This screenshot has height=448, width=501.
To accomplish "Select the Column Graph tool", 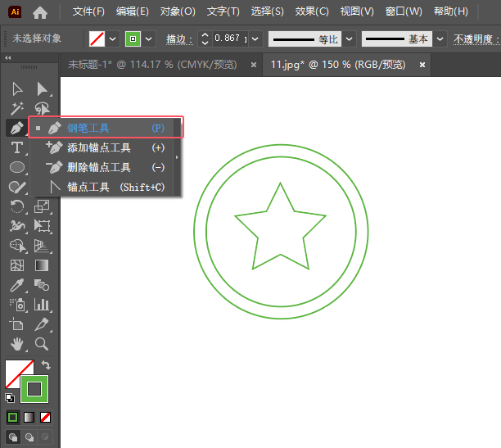I will tap(42, 305).
